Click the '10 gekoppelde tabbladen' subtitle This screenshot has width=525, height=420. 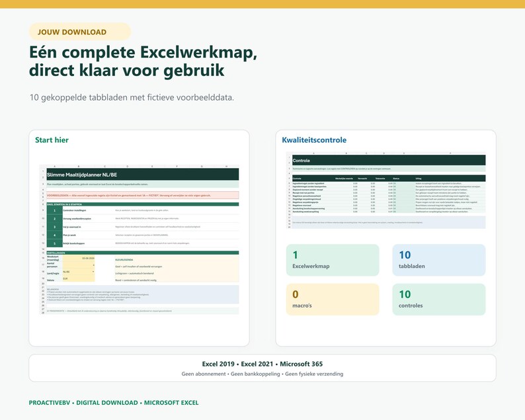132,97
